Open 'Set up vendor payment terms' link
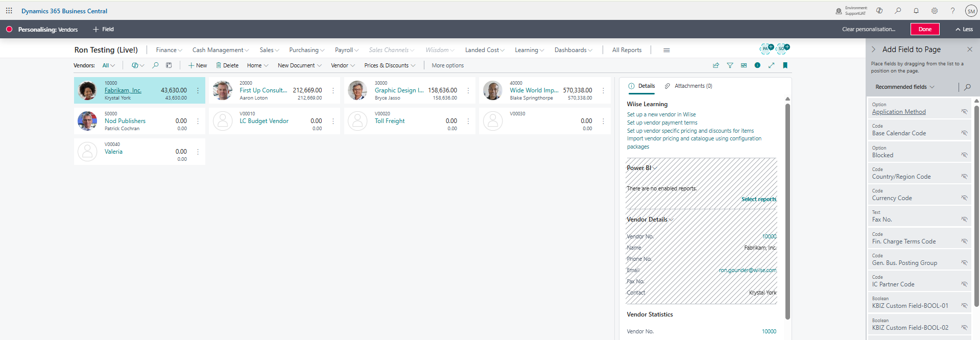Image resolution: width=980 pixels, height=340 pixels. coord(662,123)
